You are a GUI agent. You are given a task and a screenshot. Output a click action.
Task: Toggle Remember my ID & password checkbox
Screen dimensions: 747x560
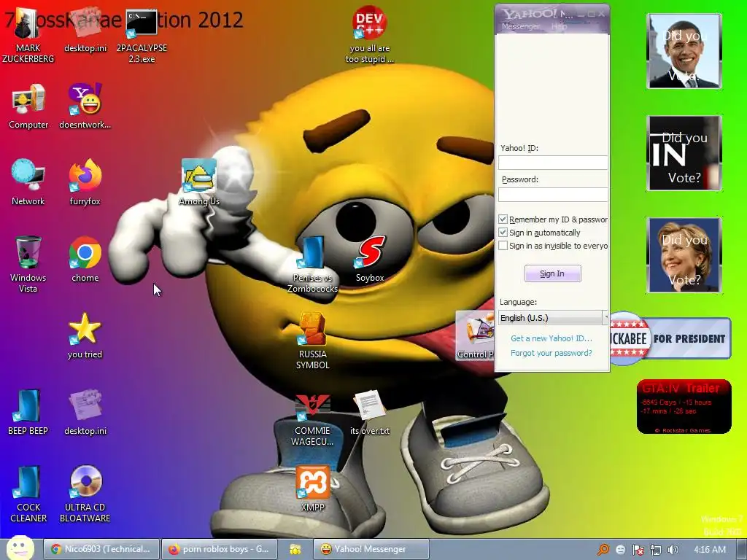pyautogui.click(x=503, y=219)
